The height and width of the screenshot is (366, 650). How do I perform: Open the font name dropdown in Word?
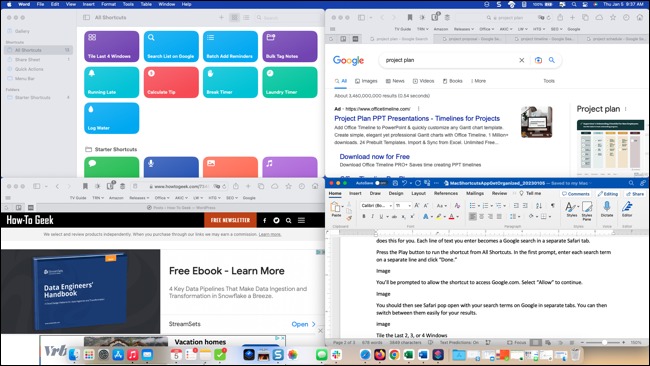point(390,206)
